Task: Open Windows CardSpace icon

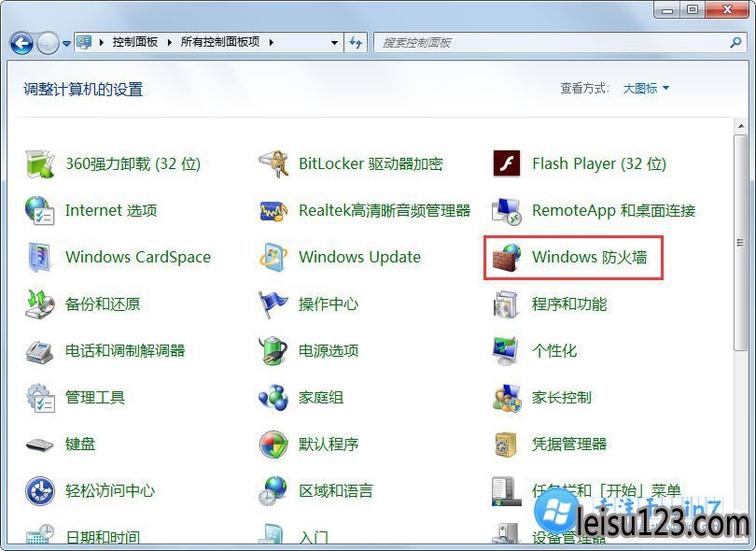Action: pos(40,257)
